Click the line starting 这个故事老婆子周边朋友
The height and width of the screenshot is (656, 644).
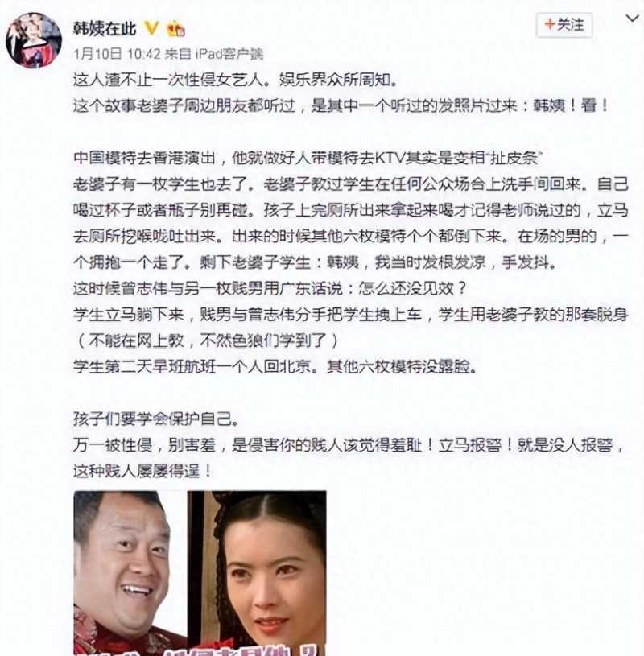[x=341, y=105]
